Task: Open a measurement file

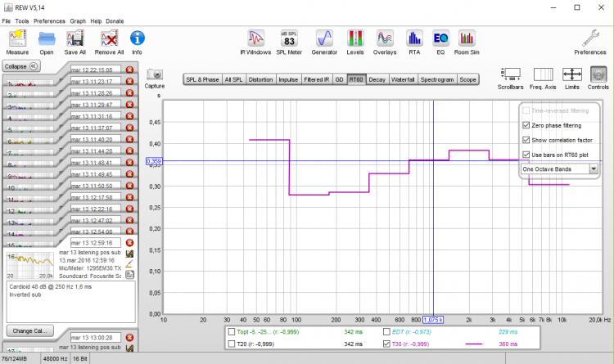Action: point(47,43)
